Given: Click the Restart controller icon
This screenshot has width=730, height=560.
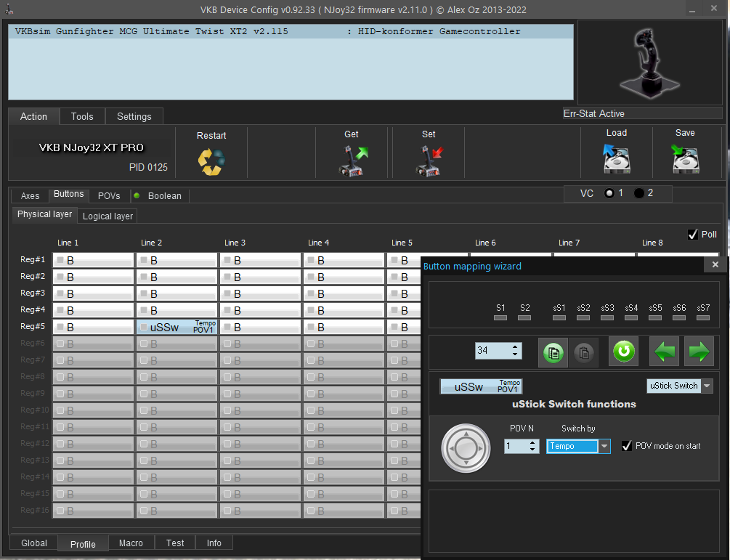Looking at the screenshot, I should click(x=211, y=161).
